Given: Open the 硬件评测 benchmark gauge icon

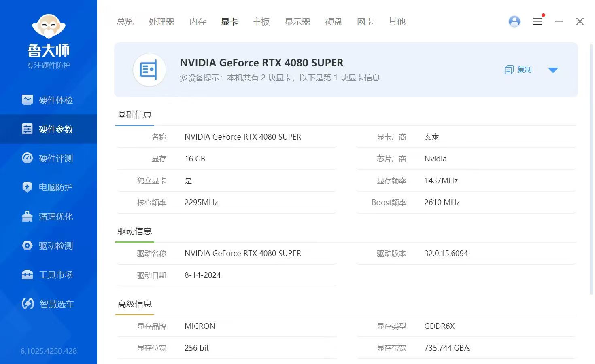Looking at the screenshot, I should (27, 158).
